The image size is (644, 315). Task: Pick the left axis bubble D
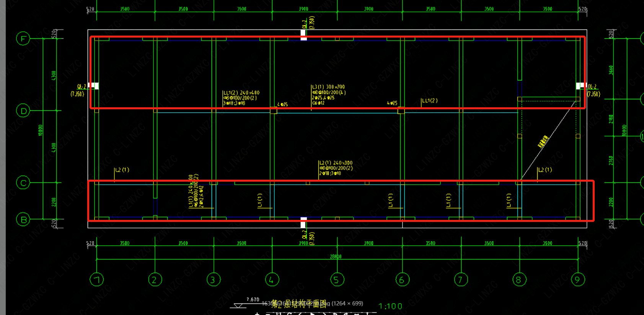(23, 110)
